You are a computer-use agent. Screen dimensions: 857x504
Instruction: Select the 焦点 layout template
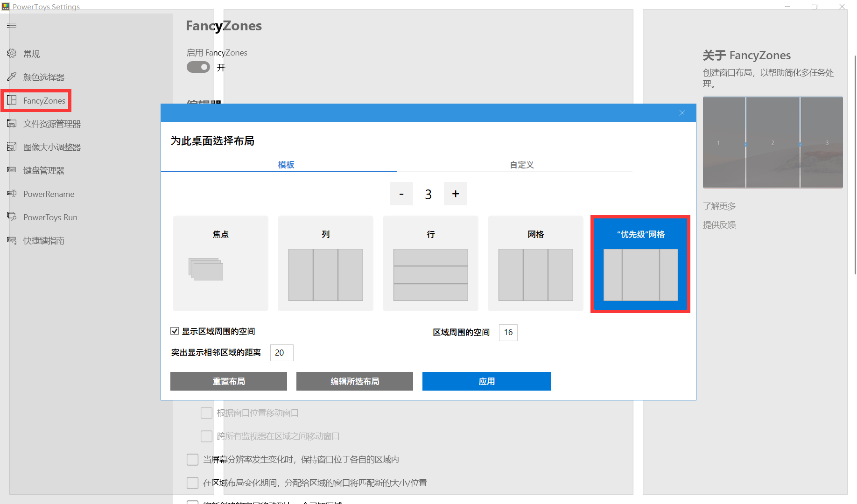(x=220, y=263)
